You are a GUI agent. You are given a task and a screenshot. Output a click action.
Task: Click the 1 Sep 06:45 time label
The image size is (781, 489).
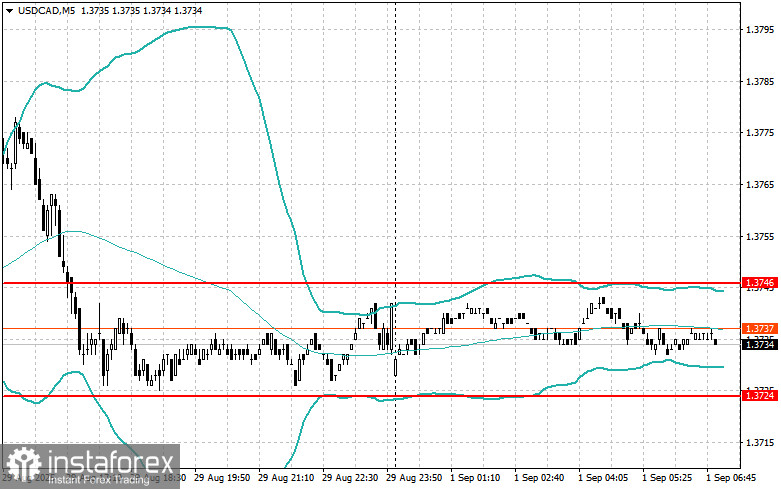tap(731, 478)
